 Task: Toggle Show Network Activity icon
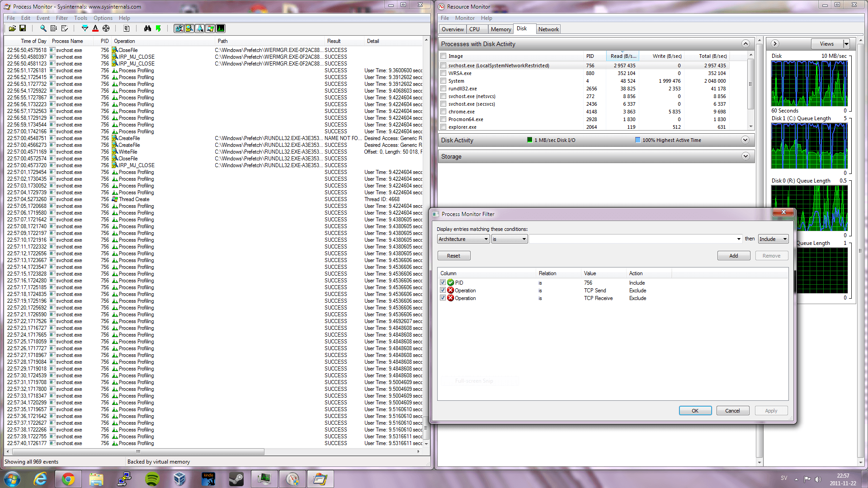tap(199, 28)
